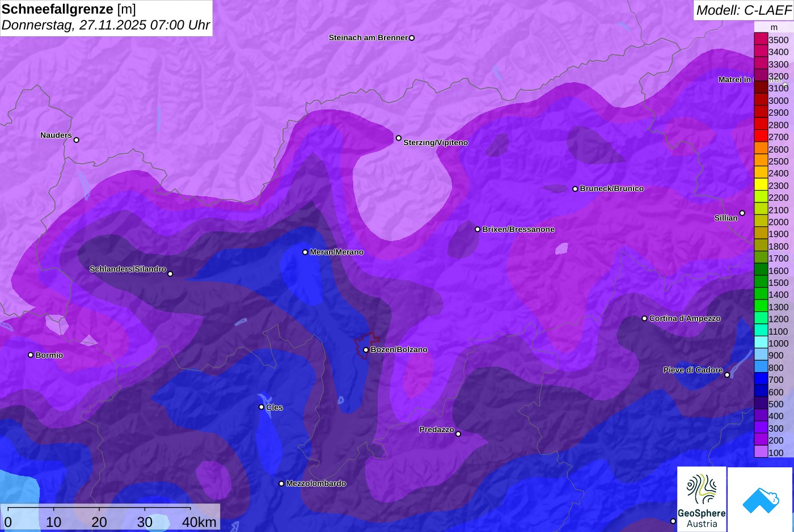This screenshot has height=532, width=794.
Task: Select the Cortina d'Ampezzo city marker
Action: pos(644,319)
